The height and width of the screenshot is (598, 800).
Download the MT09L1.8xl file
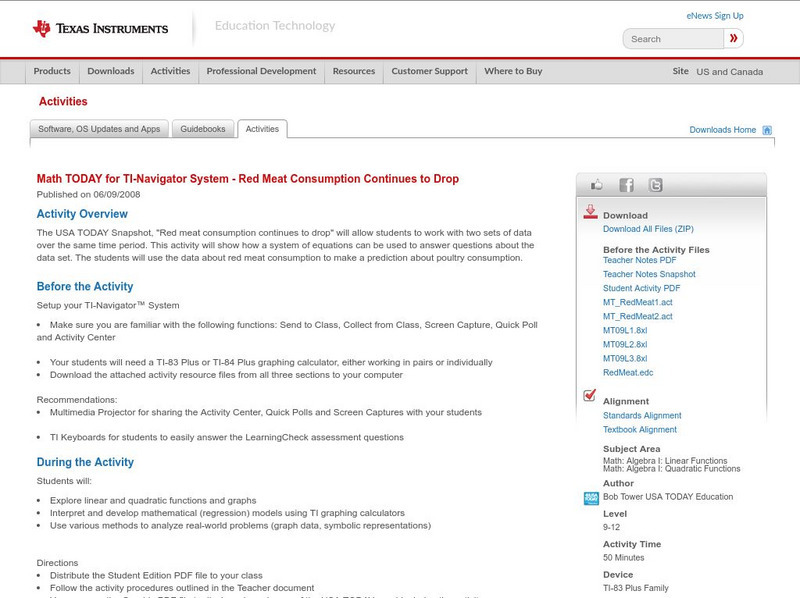click(x=625, y=331)
